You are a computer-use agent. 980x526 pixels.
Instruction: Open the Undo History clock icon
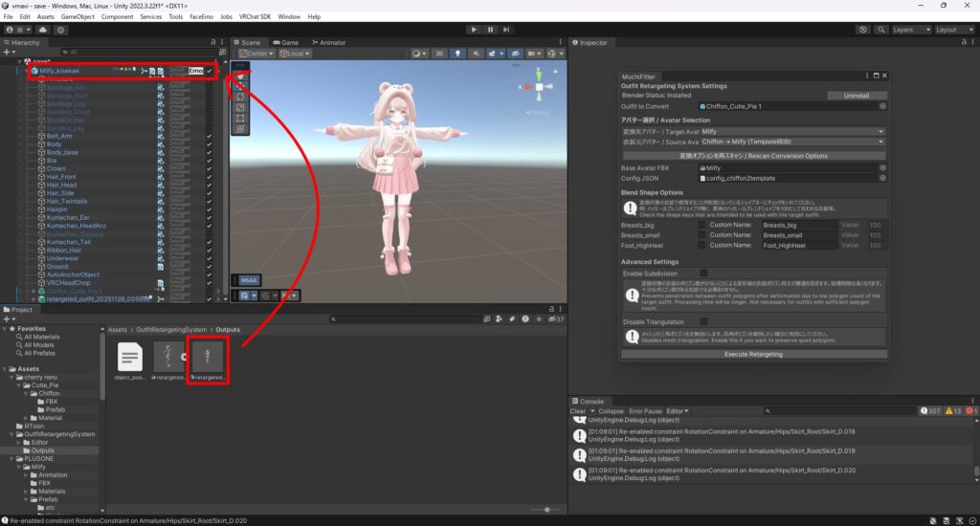click(863, 30)
